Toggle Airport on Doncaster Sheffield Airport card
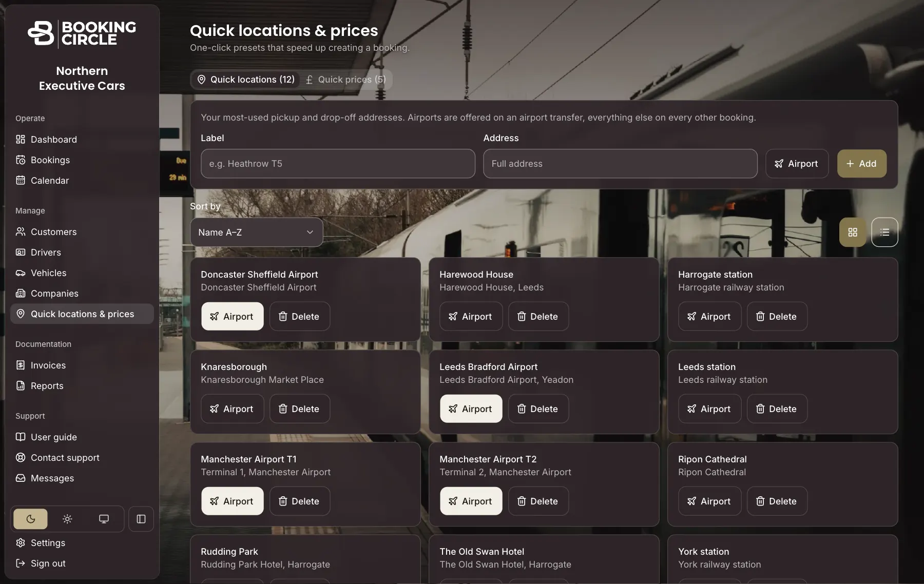 [x=233, y=316]
